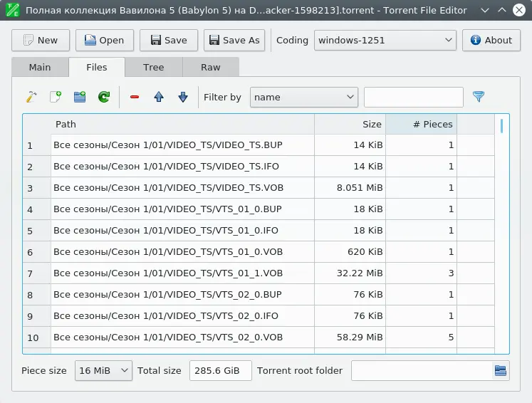Click the window keep-above chevron button
The width and height of the screenshot is (532, 403).
click(x=502, y=10)
